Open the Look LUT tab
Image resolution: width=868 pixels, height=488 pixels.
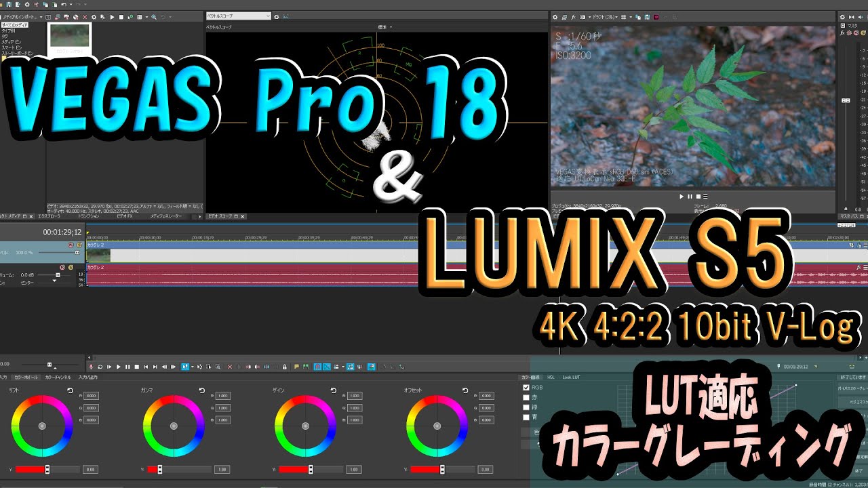pyautogui.click(x=572, y=377)
